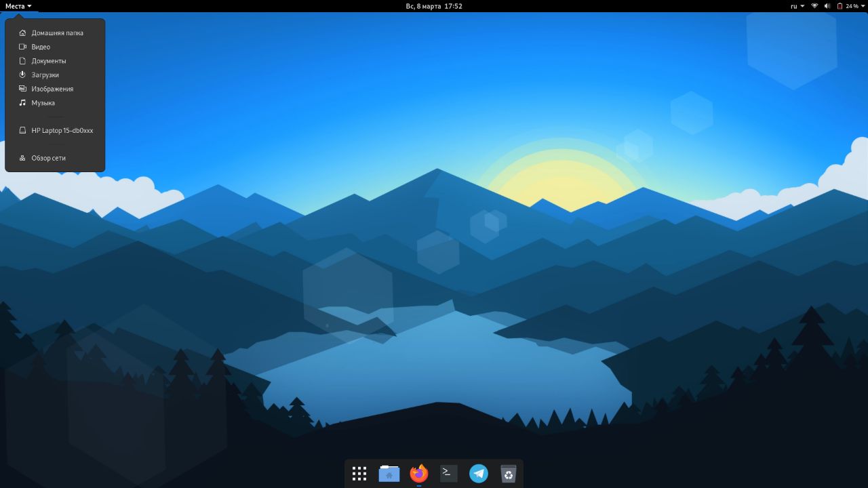
Task: Click the drive icon beside HP Laptop
Action: (22, 130)
